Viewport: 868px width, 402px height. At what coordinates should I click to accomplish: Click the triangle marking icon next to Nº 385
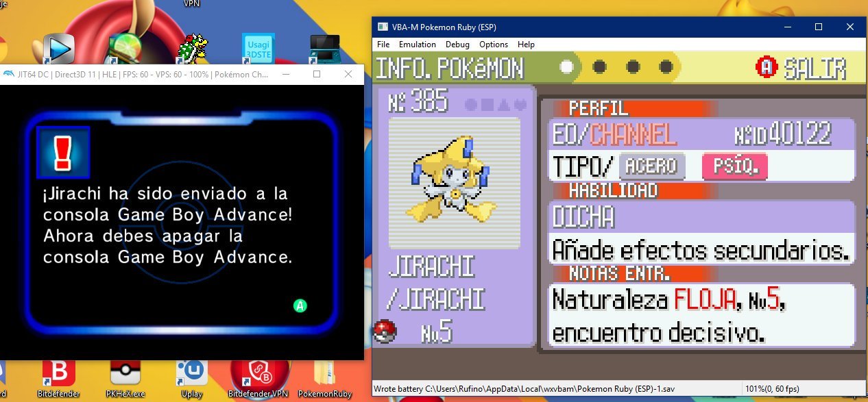pos(504,105)
